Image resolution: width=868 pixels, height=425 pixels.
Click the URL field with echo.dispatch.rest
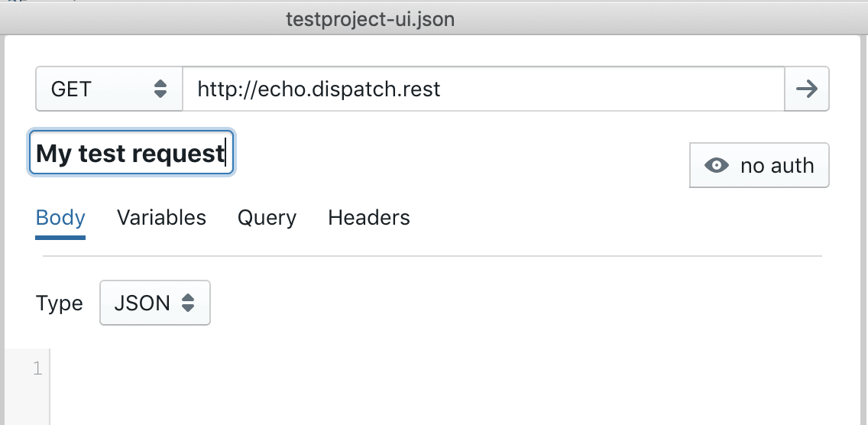483,89
